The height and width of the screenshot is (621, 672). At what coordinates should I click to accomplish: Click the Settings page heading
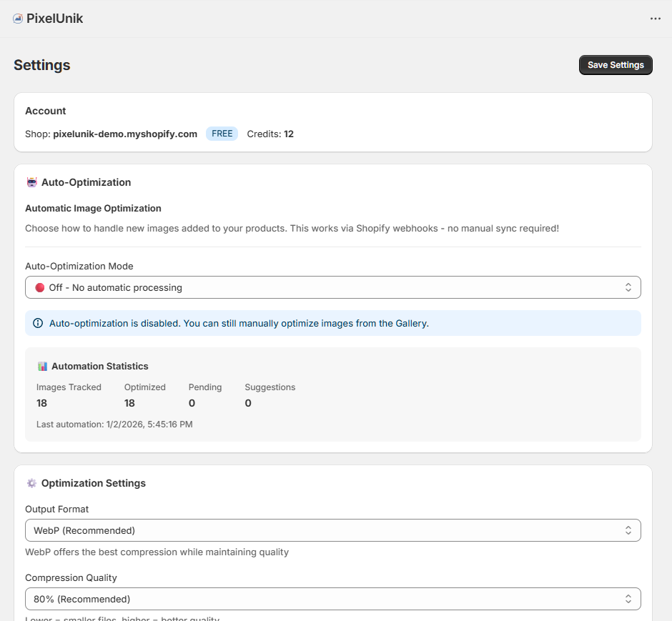(x=42, y=65)
